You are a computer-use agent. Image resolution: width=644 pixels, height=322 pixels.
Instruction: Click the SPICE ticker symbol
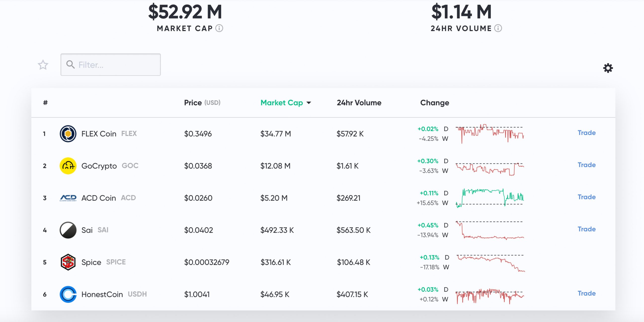116,262
